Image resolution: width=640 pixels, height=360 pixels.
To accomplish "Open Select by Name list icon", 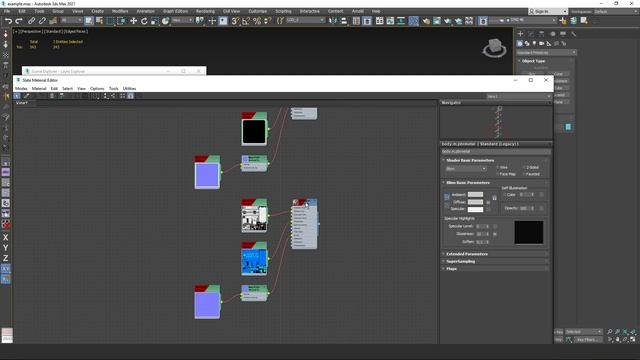I will [99, 21].
